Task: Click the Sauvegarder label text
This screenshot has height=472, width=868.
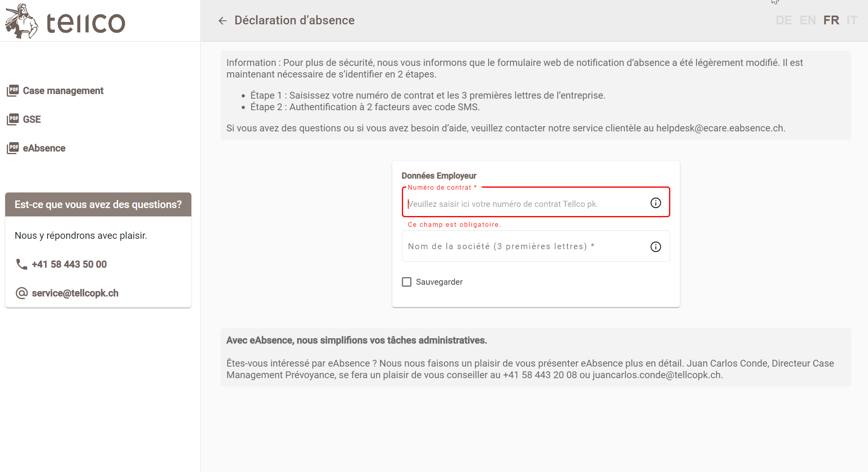Action: (x=439, y=282)
